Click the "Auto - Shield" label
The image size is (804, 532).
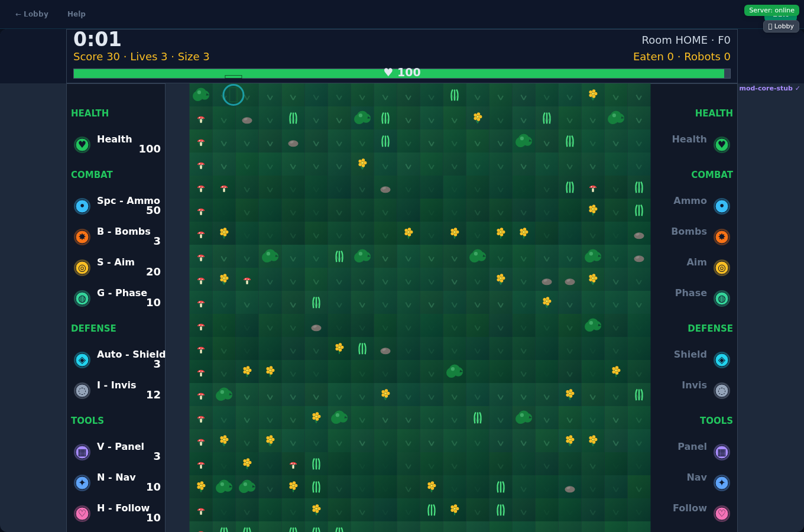pos(131,355)
